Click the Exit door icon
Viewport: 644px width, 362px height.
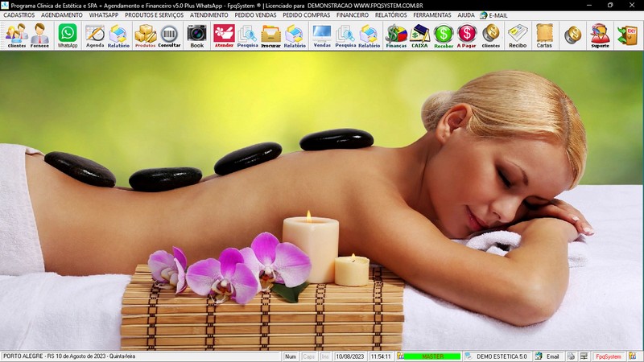pos(628,35)
